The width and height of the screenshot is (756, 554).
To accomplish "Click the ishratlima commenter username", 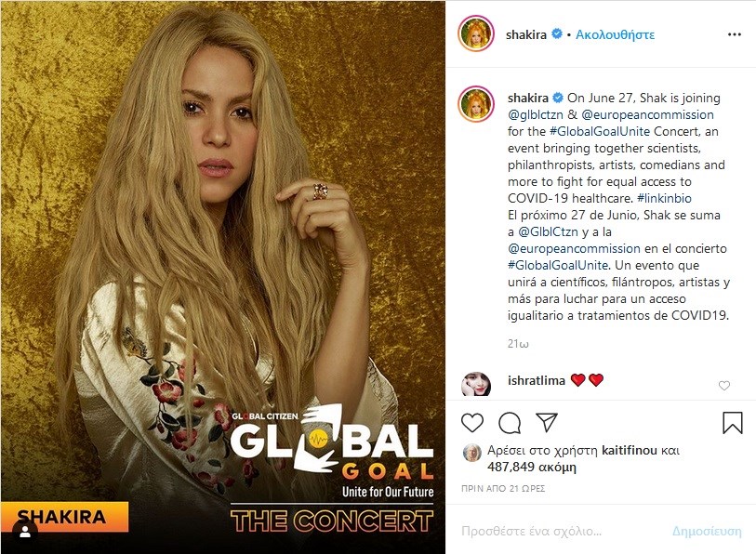I will (x=537, y=380).
